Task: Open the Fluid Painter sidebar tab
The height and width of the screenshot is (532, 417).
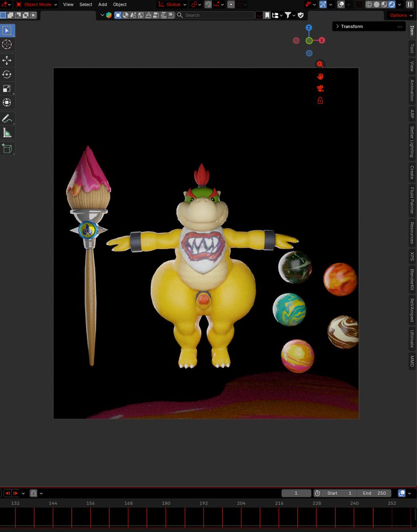Action: [412, 201]
